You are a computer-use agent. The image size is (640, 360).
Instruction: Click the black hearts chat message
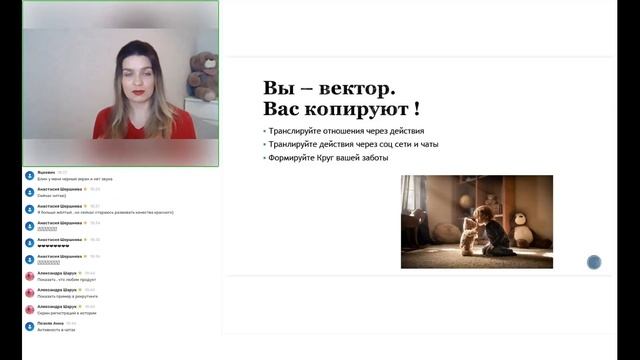pos(53,246)
